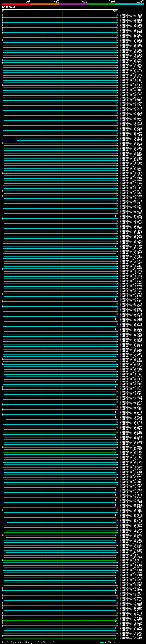
Task: Select hit UniRef100_Q9LM03
Action: pyautogui.click(x=131, y=60)
